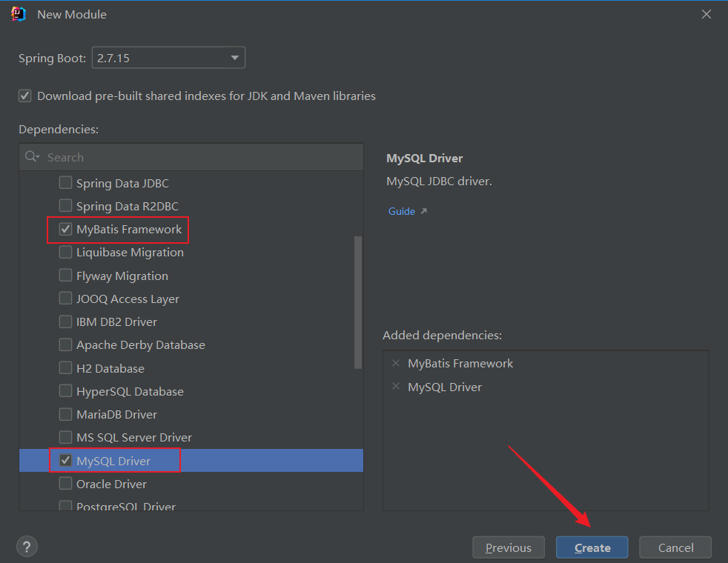728x563 pixels.
Task: Check HyperSQL Database dependency
Action: coord(65,391)
